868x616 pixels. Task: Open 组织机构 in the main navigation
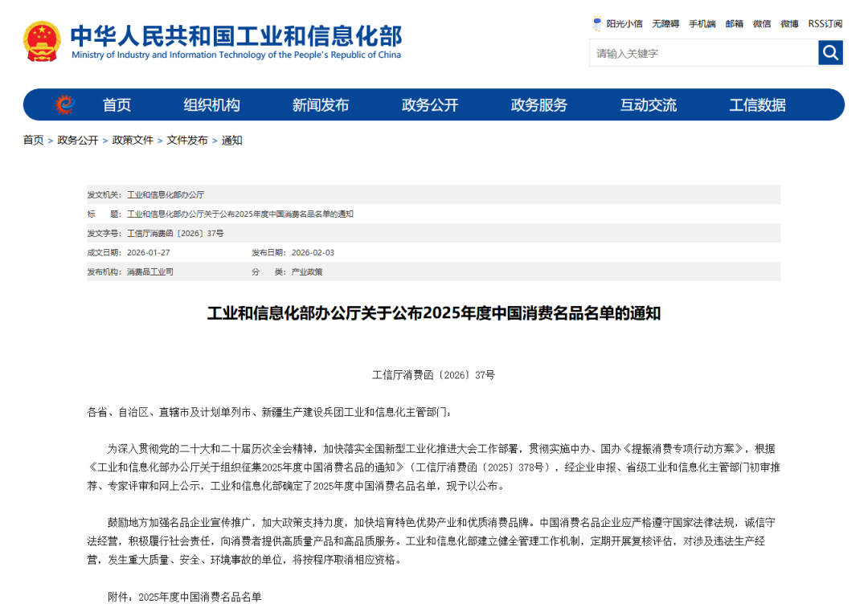[211, 105]
